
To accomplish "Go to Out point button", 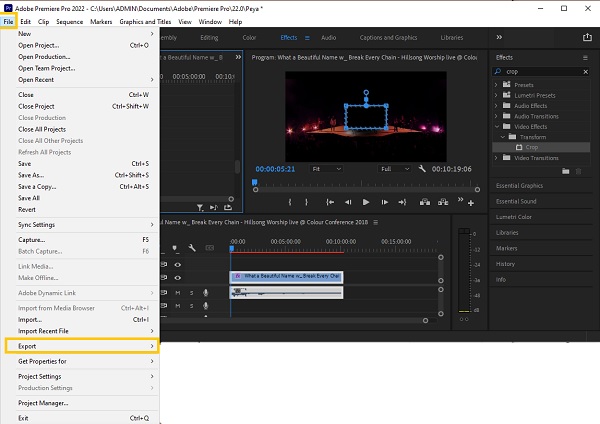I will click(x=402, y=202).
